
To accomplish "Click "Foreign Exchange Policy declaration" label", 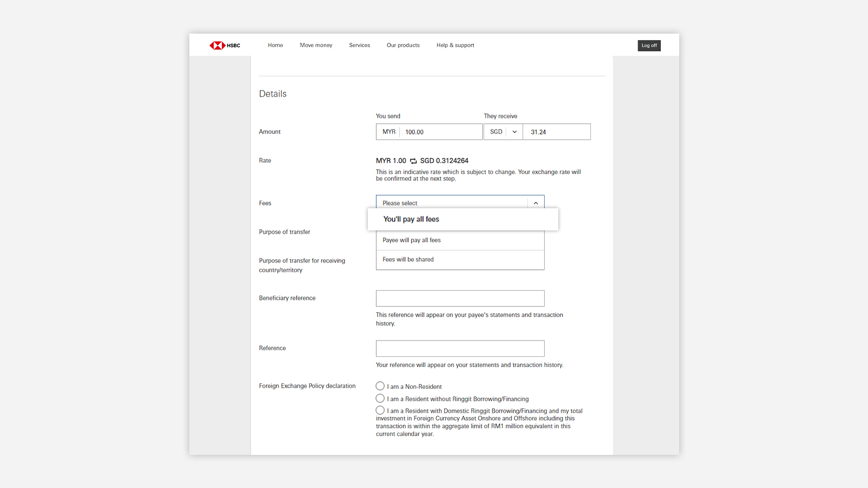I will (x=308, y=386).
